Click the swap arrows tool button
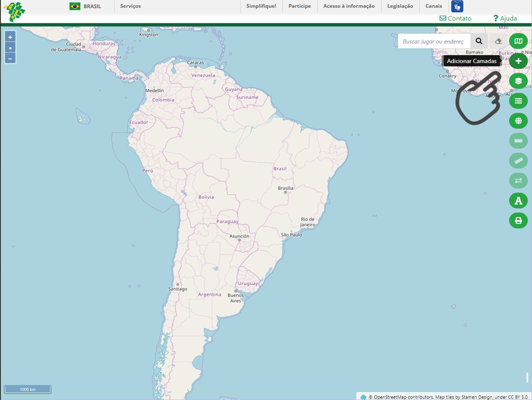This screenshot has width=532, height=400. 518,180
